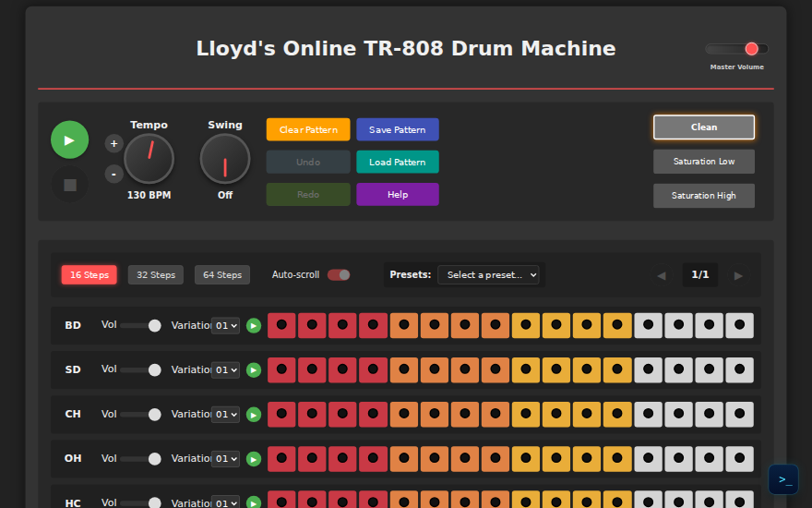
Task: Toggle OH step 16 last white pad
Action: [x=739, y=459]
